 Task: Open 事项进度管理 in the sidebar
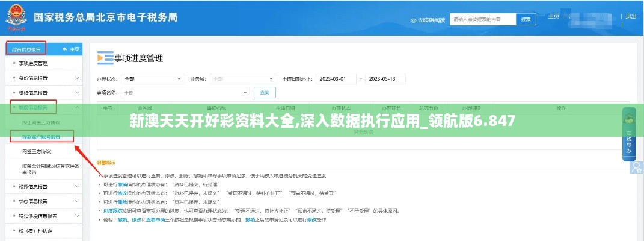(33, 63)
